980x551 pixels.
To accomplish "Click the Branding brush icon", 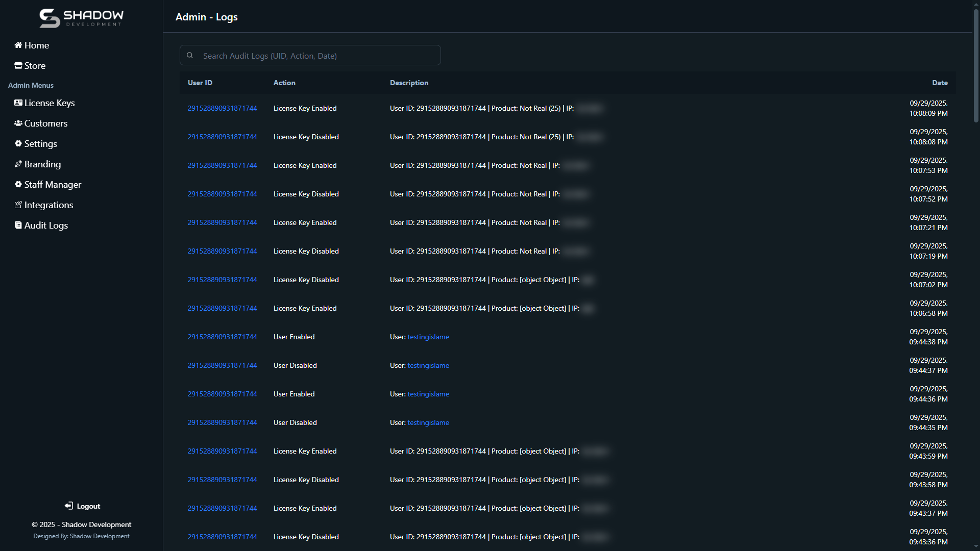I will point(18,164).
